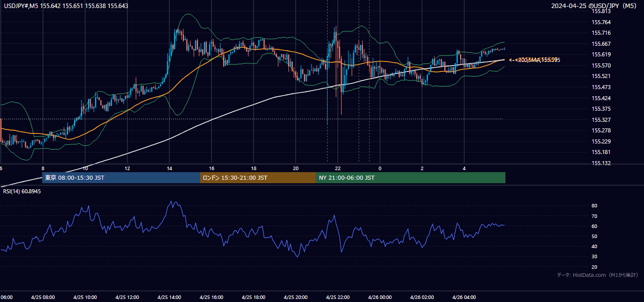The width and height of the screenshot is (644, 302).
Task: Click price chart hour-axis label 22
Action: coord(338,168)
